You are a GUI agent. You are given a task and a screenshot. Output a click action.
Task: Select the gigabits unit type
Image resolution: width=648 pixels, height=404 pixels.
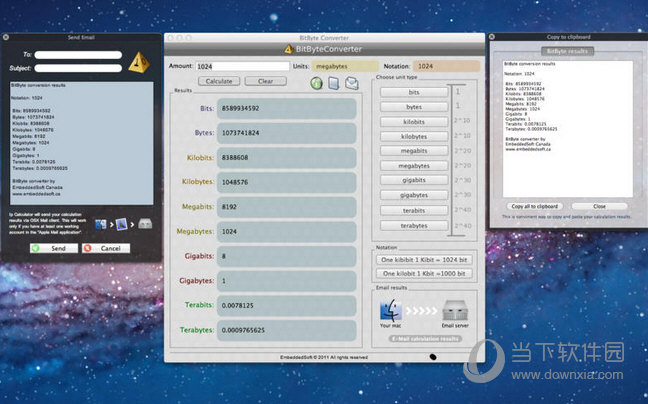tap(414, 181)
